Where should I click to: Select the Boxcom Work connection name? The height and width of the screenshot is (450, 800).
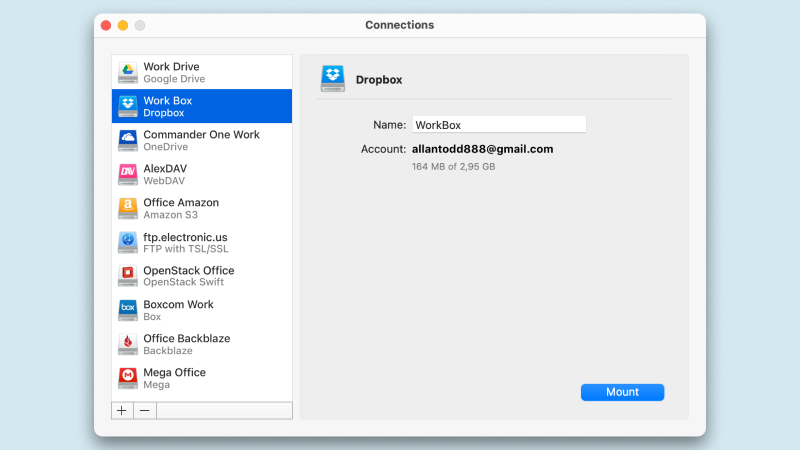179,305
